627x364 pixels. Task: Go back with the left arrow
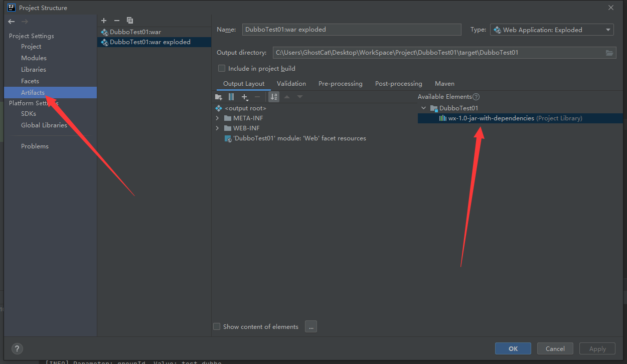pos(12,22)
